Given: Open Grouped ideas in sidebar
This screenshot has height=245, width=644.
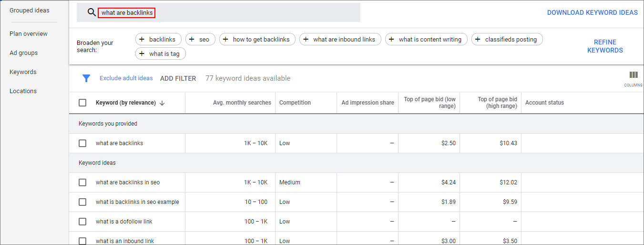Looking at the screenshot, I should tap(30, 11).
